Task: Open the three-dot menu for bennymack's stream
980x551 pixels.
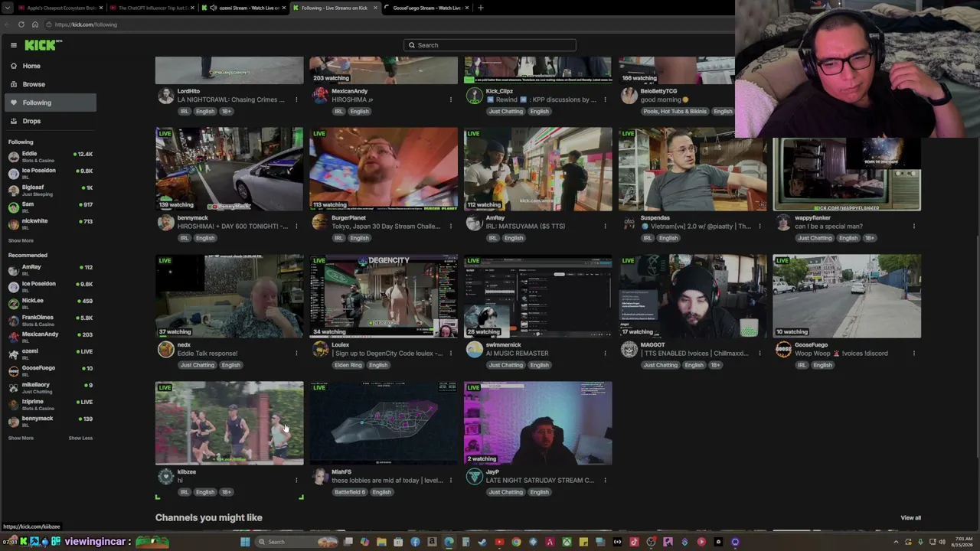Action: 296,226
